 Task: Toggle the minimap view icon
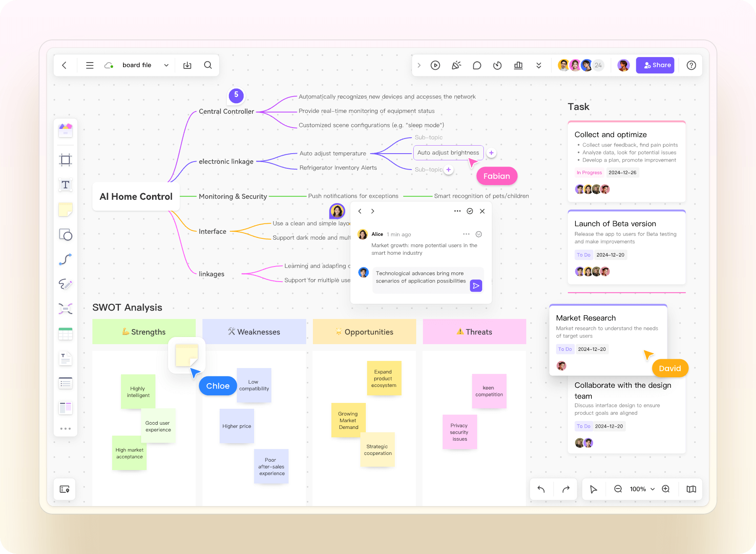pyautogui.click(x=691, y=489)
